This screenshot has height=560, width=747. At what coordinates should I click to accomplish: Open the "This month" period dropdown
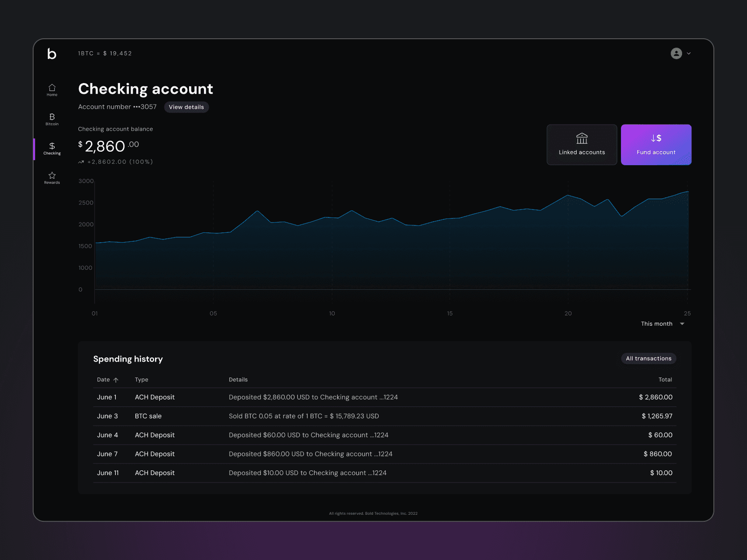point(663,324)
